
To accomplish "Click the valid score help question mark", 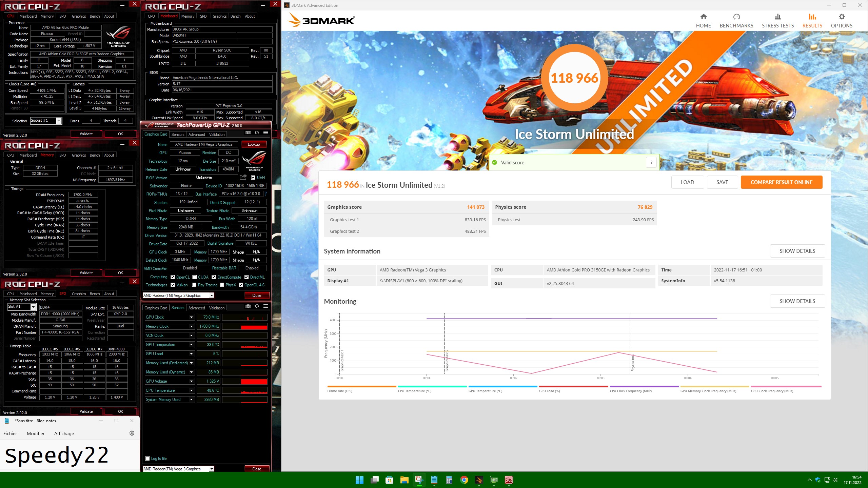I will [651, 163].
